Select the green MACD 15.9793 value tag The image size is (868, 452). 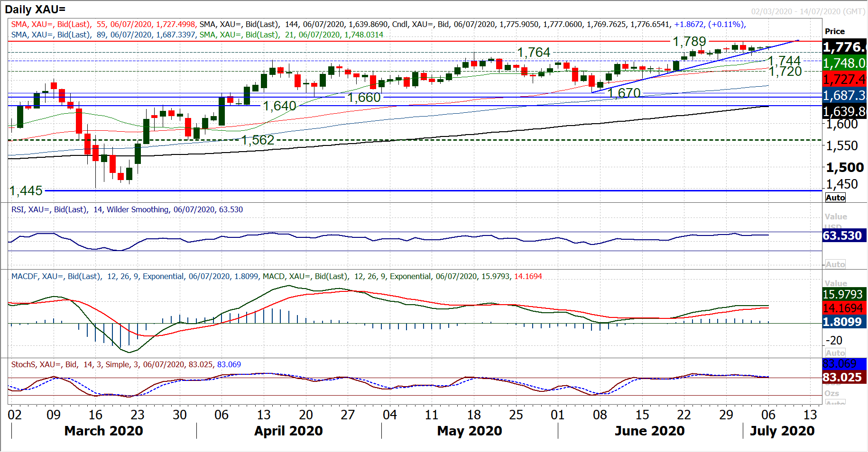coord(842,294)
